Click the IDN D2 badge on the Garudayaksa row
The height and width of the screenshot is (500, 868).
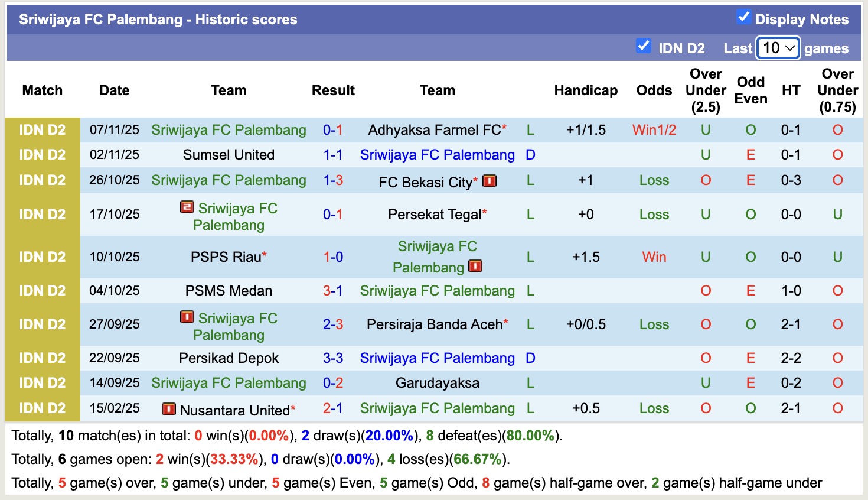[43, 383]
